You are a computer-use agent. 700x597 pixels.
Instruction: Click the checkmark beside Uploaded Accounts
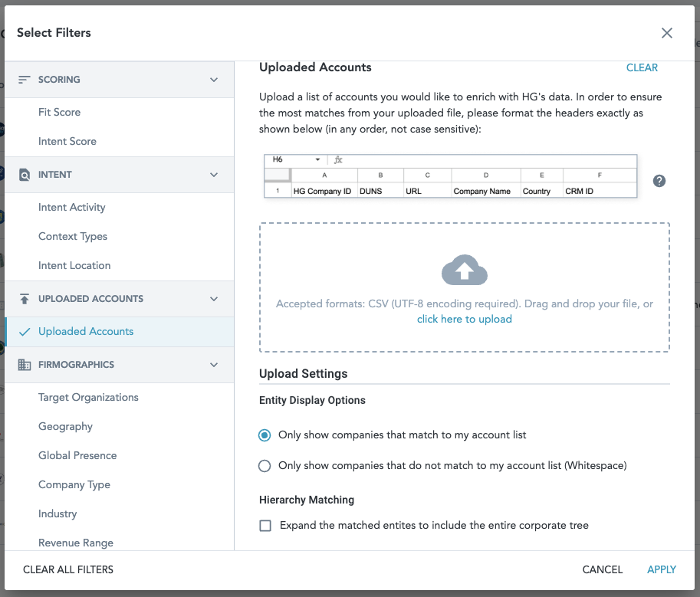tap(25, 332)
